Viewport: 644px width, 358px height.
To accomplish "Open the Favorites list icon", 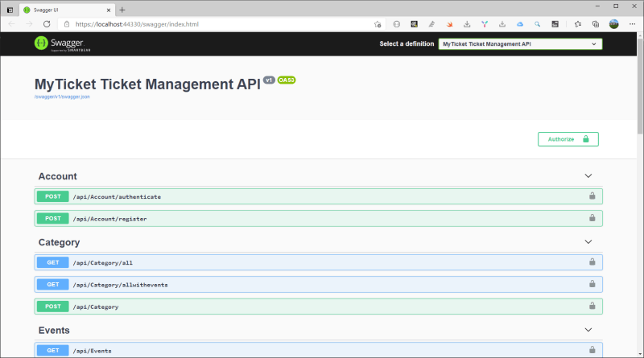I will [x=578, y=24].
